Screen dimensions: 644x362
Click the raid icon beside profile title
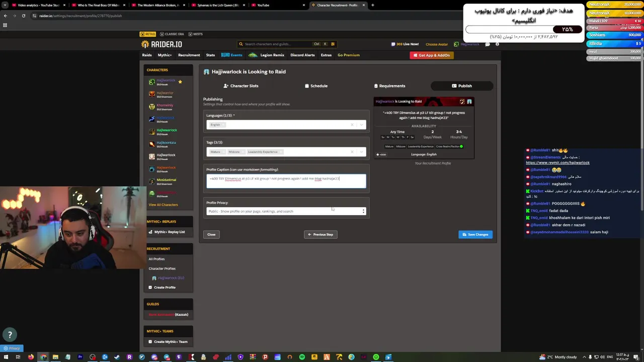(206, 72)
